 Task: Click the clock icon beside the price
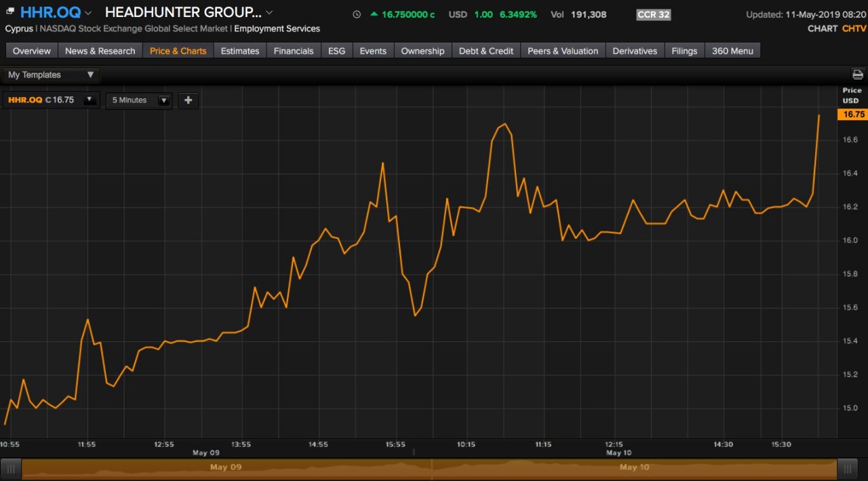pos(357,14)
